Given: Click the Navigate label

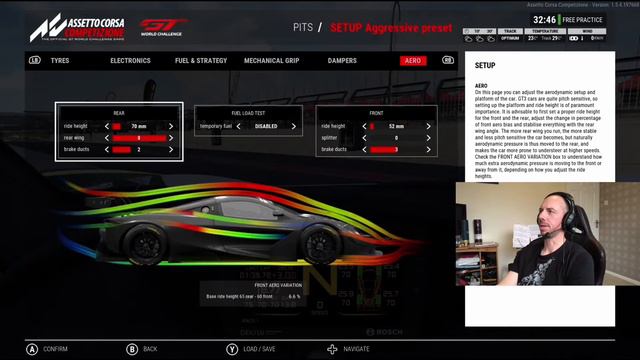Looking at the screenshot, I should 356,349.
